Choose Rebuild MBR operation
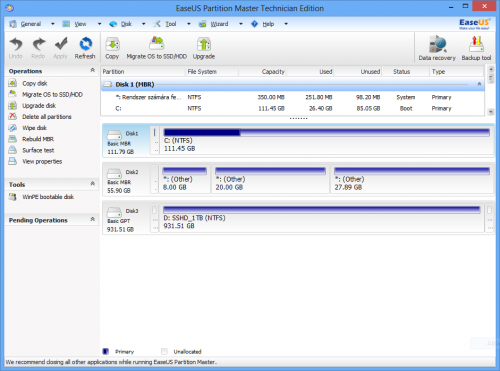The width and height of the screenshot is (500, 371). point(38,139)
